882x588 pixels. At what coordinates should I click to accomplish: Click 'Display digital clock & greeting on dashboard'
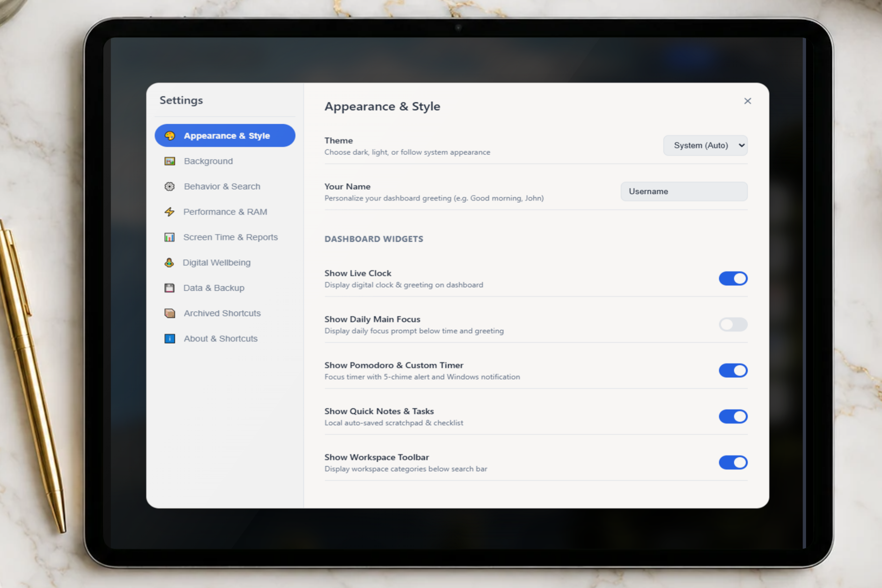[x=404, y=285]
